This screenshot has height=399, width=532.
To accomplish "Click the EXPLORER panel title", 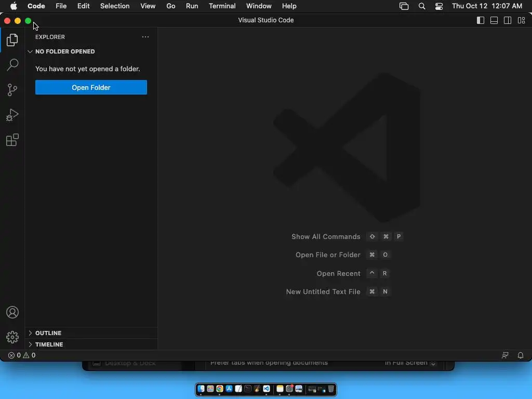I will pos(50,37).
